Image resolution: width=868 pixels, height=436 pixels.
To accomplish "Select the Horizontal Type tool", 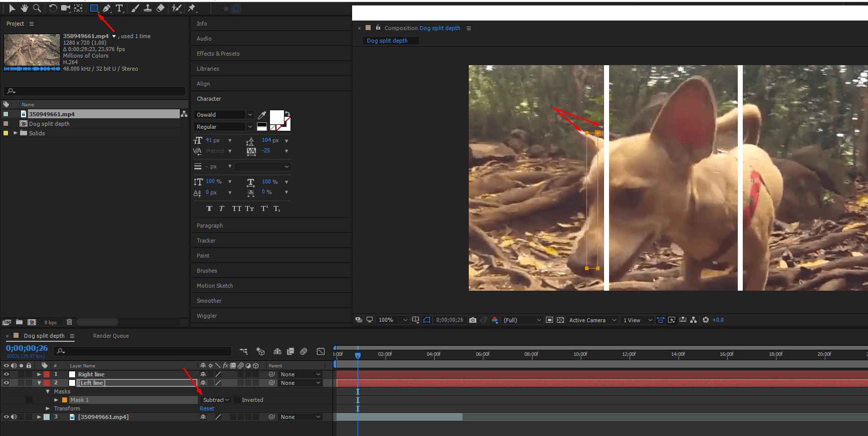I will [119, 8].
